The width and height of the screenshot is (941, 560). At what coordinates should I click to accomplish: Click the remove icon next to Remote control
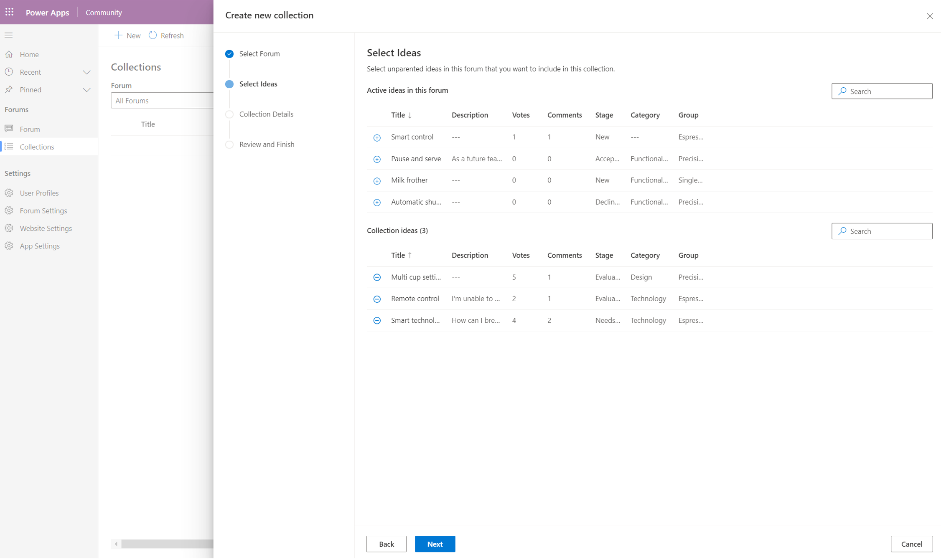(x=377, y=299)
